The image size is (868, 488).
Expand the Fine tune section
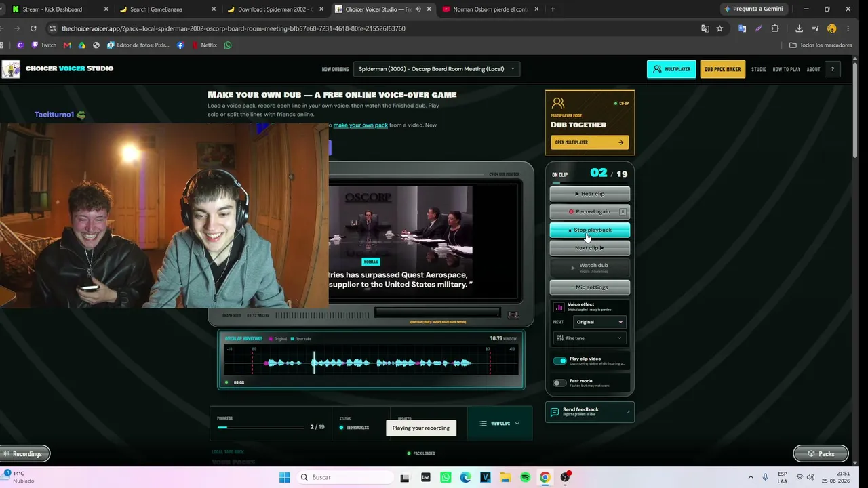[589, 338]
